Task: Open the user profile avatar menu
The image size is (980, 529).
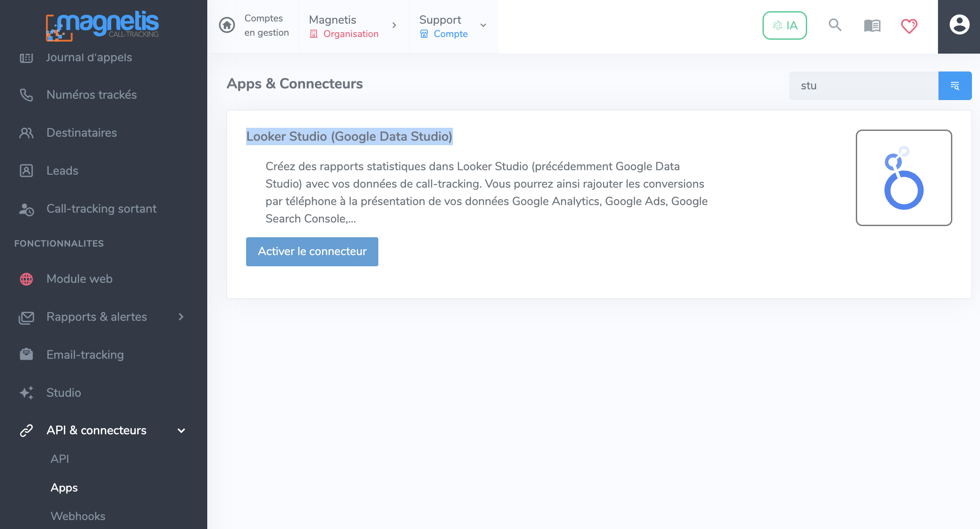Action: click(x=959, y=25)
